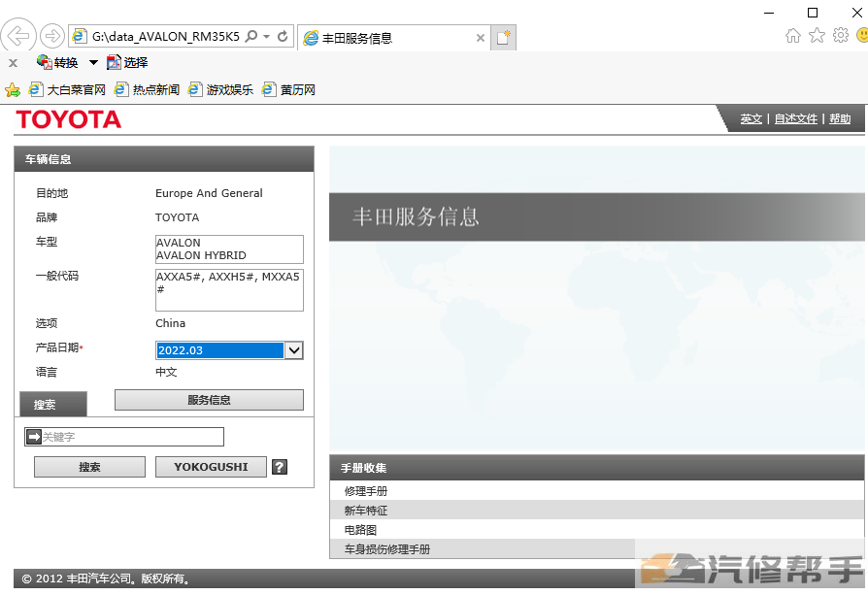This screenshot has height=595, width=868.
Task: Click the YOKOGUSHI button
Action: point(211,467)
